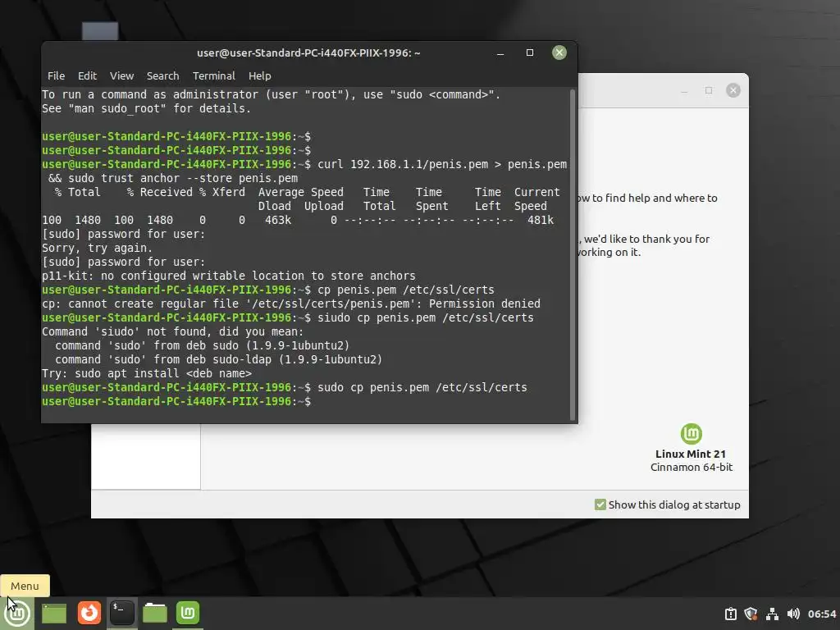Click the "Command 'siudo' not found" line
Viewport: 840px width, 630px height.
tap(172, 331)
